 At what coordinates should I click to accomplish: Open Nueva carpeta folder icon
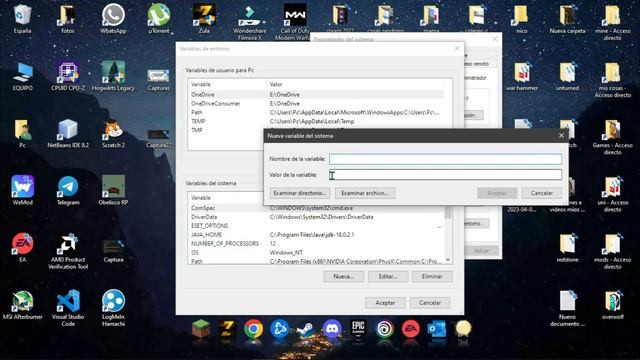[x=567, y=18]
